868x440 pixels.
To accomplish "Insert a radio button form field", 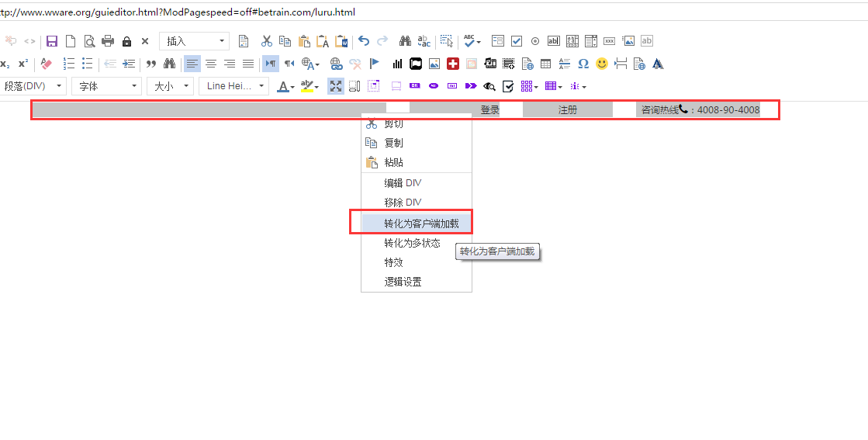I will pos(534,41).
